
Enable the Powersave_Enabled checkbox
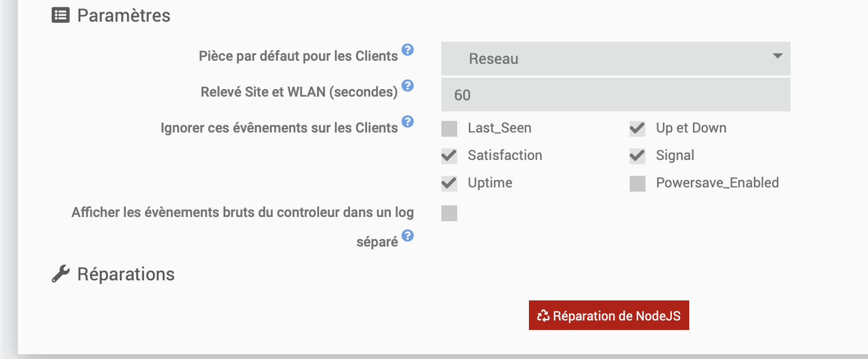[638, 184]
